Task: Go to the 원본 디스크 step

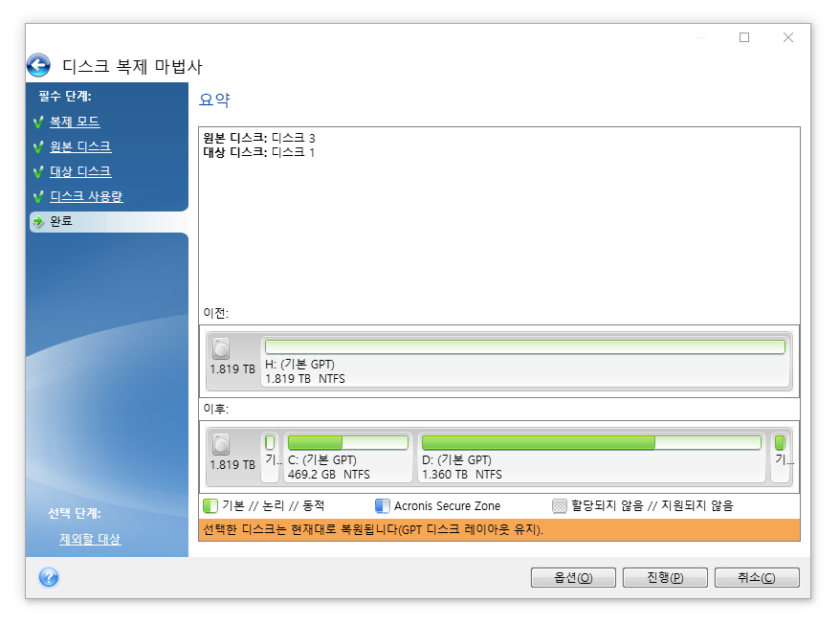Action: 80,146
